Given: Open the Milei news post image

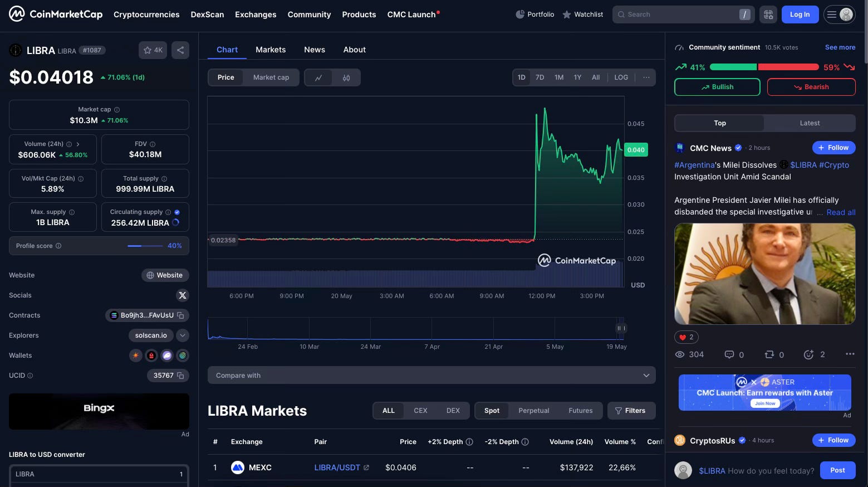Looking at the screenshot, I should (764, 274).
